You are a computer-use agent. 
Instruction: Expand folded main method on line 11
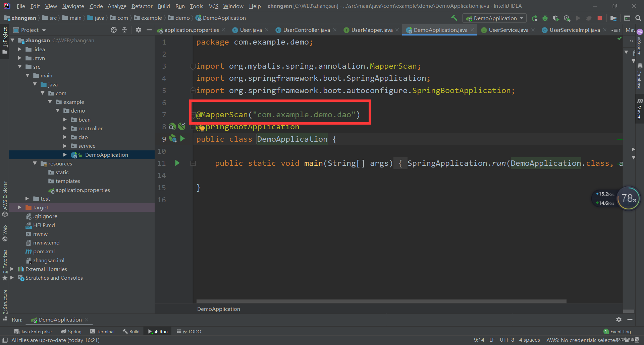(193, 163)
